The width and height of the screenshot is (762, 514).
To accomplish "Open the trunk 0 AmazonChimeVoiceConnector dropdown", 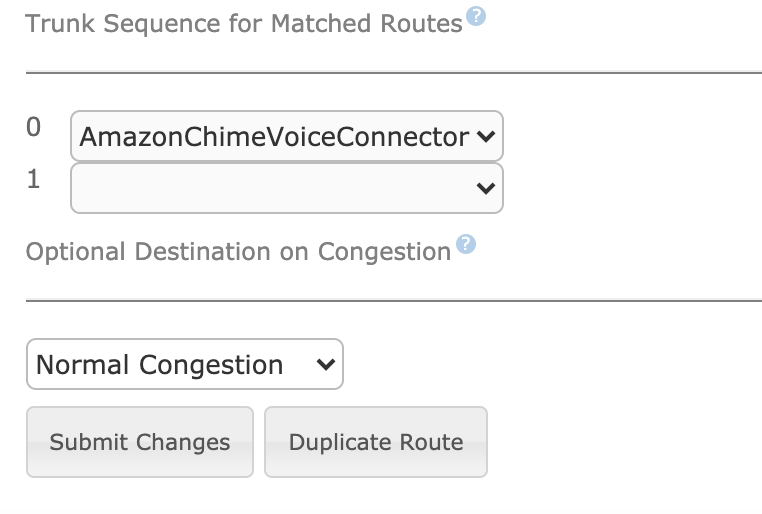I will [x=287, y=136].
